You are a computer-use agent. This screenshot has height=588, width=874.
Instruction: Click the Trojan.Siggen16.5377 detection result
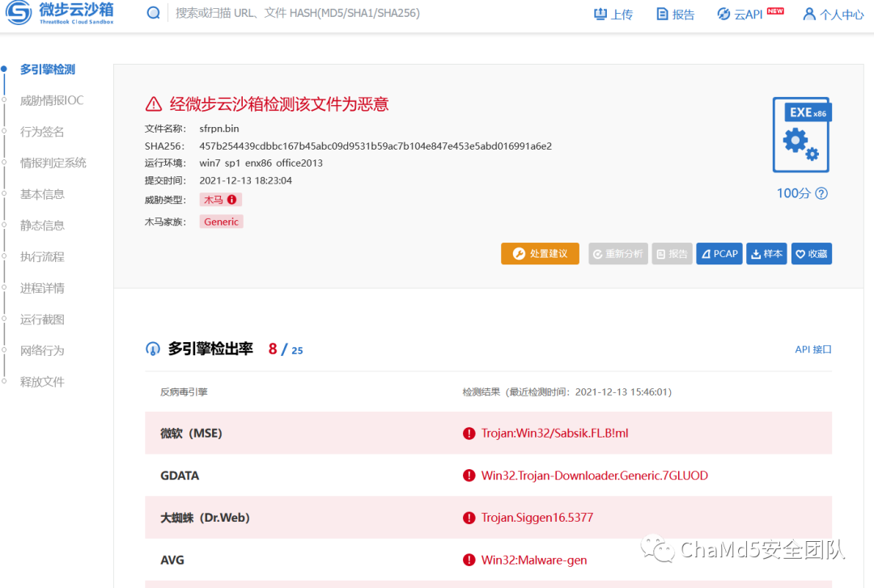click(537, 518)
